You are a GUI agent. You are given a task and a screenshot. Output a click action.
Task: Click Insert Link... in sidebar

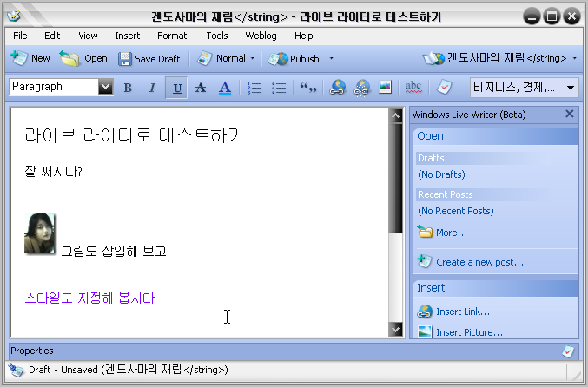point(463,312)
